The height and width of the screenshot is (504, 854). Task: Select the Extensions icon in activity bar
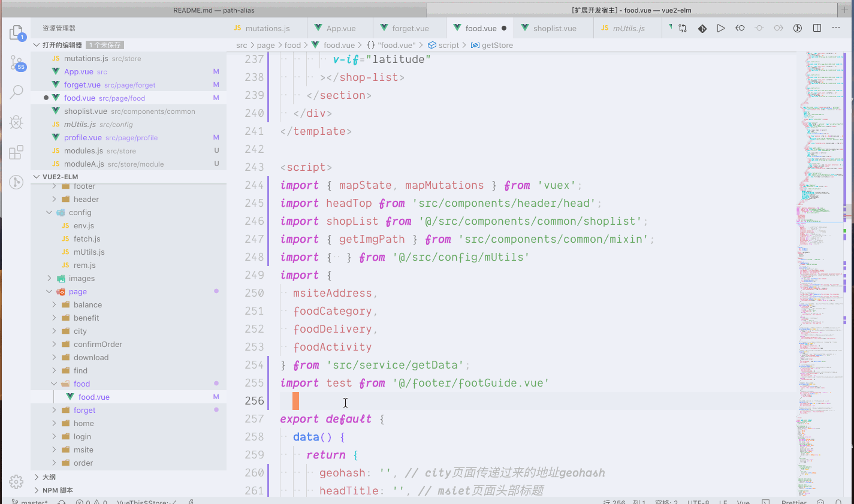16,153
